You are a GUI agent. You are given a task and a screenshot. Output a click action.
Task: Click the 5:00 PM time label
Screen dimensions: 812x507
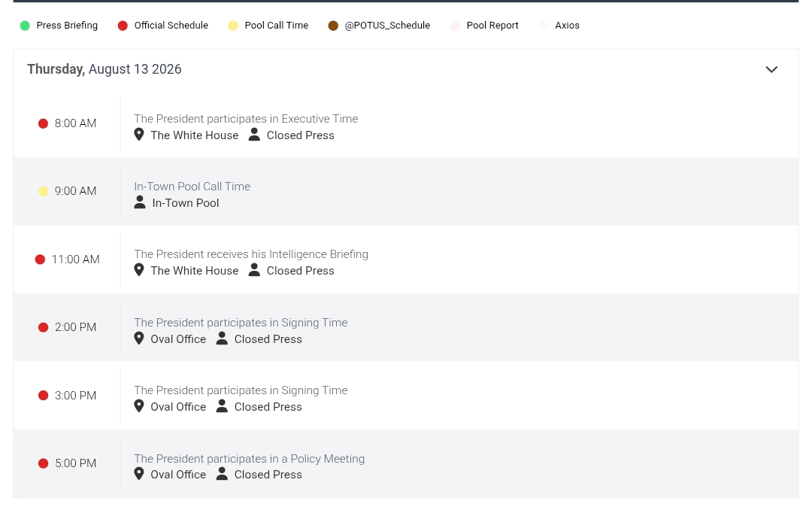click(x=76, y=463)
